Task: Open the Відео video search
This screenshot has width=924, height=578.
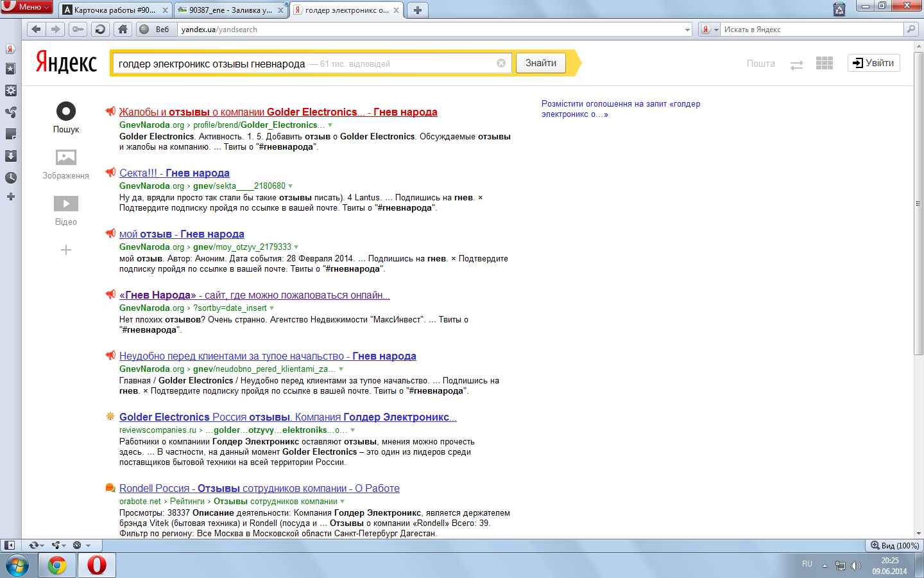Action: [x=65, y=211]
